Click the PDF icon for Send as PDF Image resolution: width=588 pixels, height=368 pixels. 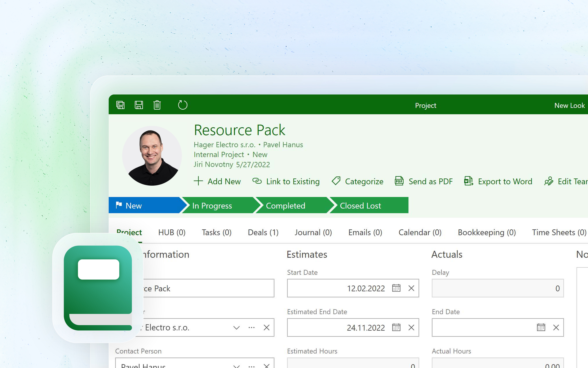[x=399, y=181]
